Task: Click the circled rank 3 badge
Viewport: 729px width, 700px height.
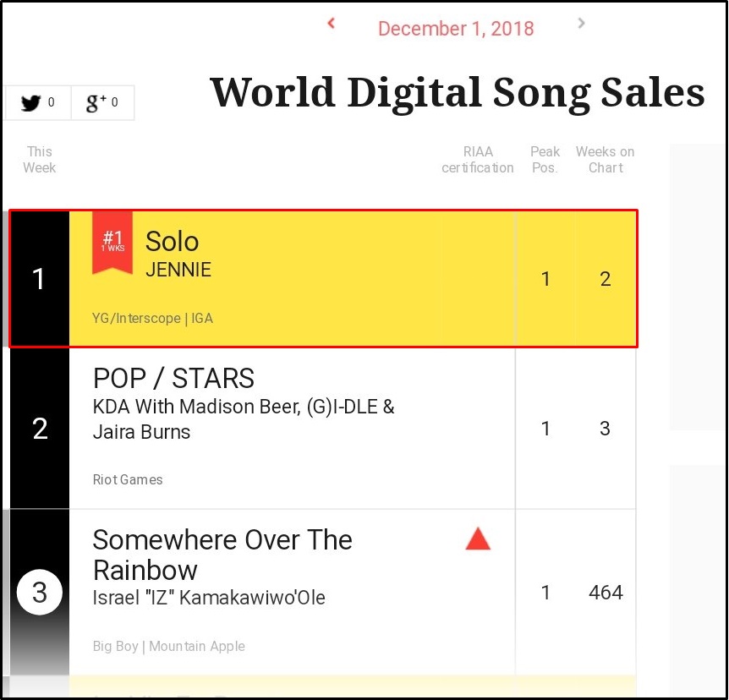Action: 39,592
